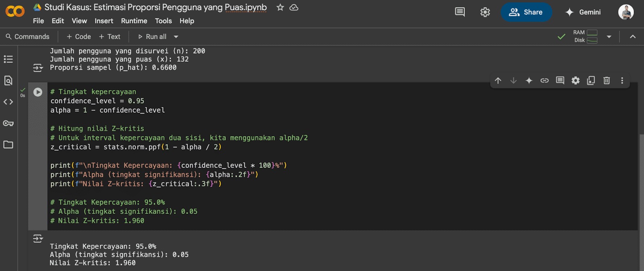Open the code snippets panel
644x271 pixels.
click(8, 102)
